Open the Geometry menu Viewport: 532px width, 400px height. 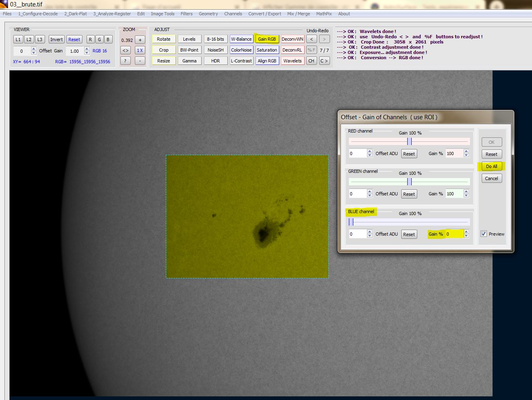click(x=208, y=14)
